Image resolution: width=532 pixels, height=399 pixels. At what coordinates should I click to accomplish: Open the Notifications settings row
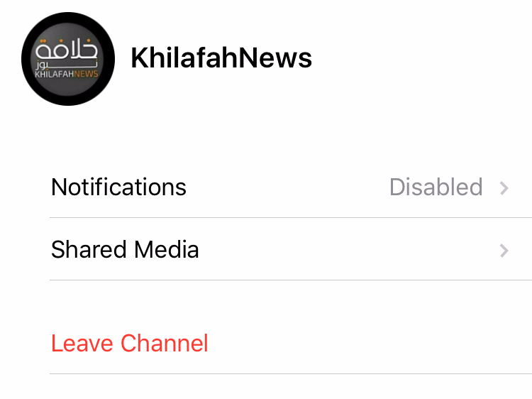pyautogui.click(x=291, y=187)
